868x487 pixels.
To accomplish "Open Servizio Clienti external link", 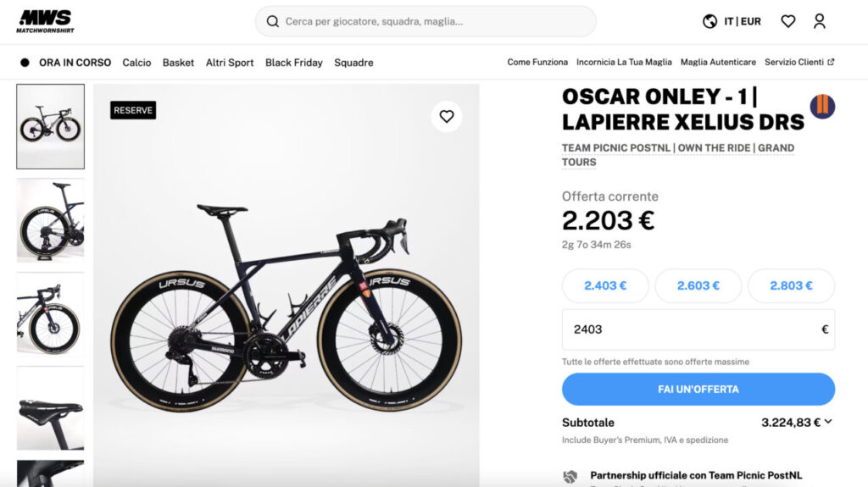I will click(799, 63).
